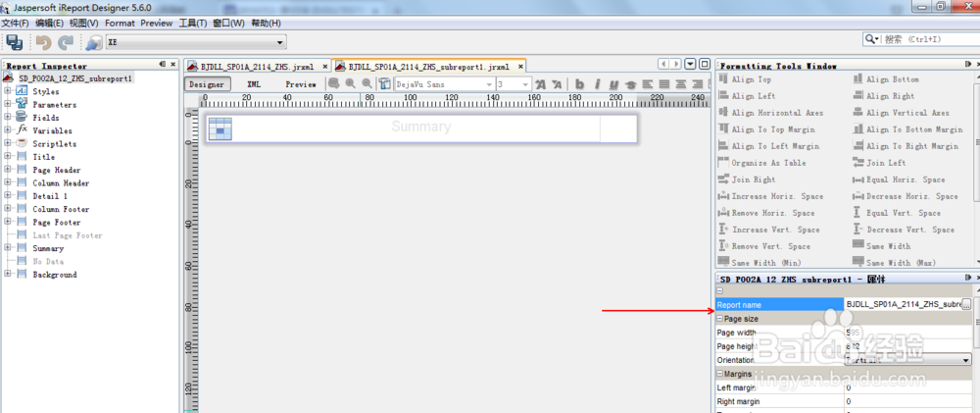
Task: Show opened documents list dropdown
Action: point(690,65)
